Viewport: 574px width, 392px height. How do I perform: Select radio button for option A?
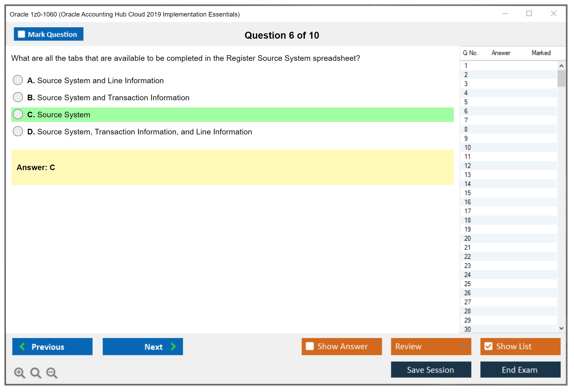click(x=18, y=80)
